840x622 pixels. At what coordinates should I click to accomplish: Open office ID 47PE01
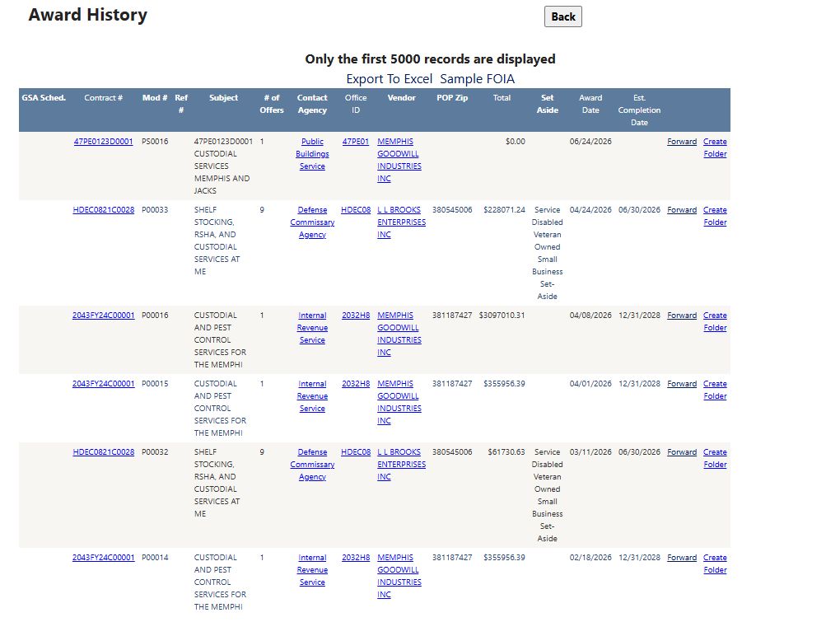coord(356,142)
